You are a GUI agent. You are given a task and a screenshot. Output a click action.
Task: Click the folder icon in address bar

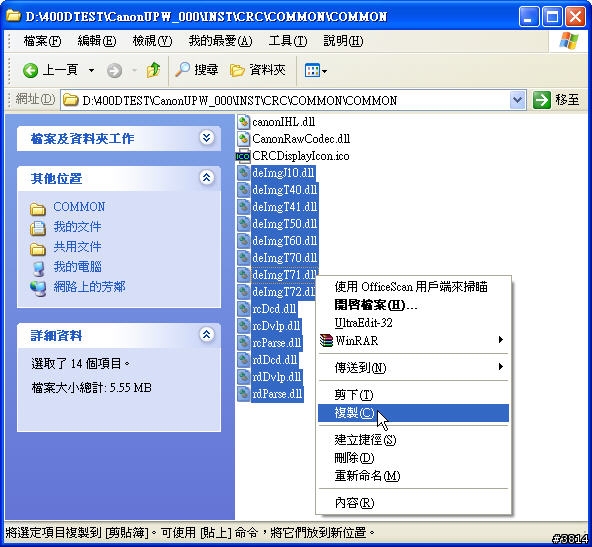70,100
